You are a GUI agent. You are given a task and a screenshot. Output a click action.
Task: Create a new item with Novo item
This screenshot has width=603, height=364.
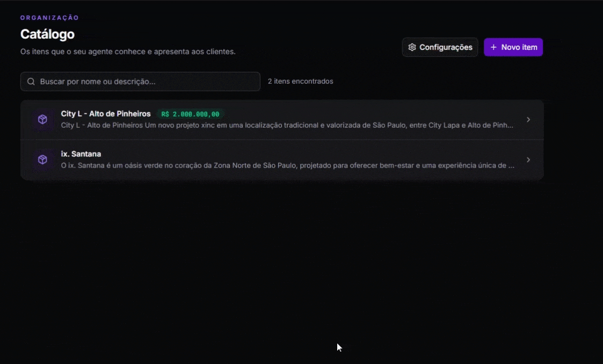513,47
